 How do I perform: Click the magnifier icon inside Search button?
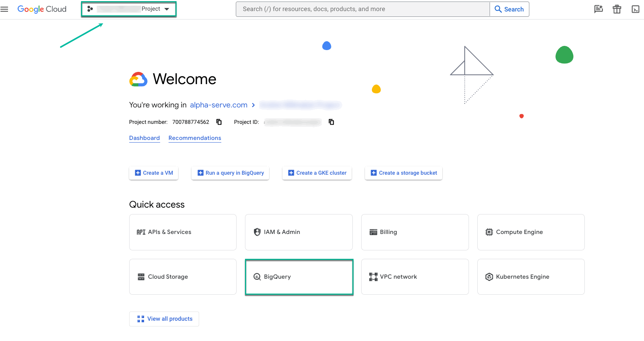(x=498, y=9)
